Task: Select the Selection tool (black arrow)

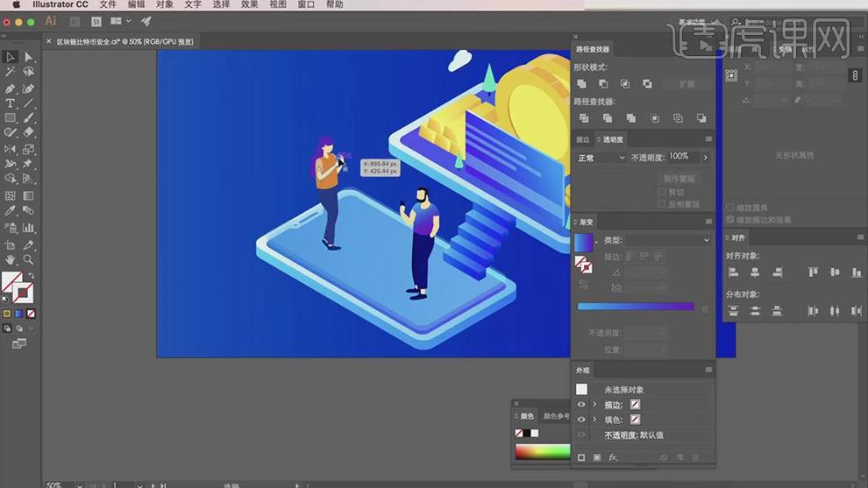Action: [x=10, y=57]
